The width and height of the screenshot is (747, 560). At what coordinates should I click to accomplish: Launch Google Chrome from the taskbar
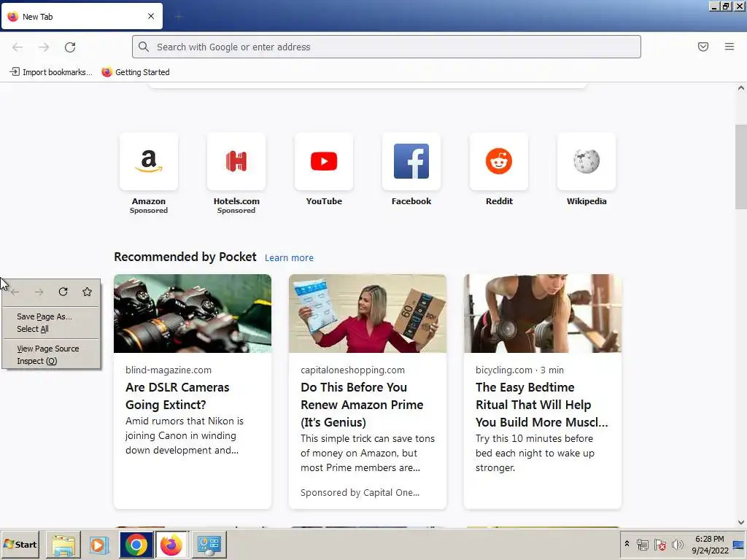136,544
